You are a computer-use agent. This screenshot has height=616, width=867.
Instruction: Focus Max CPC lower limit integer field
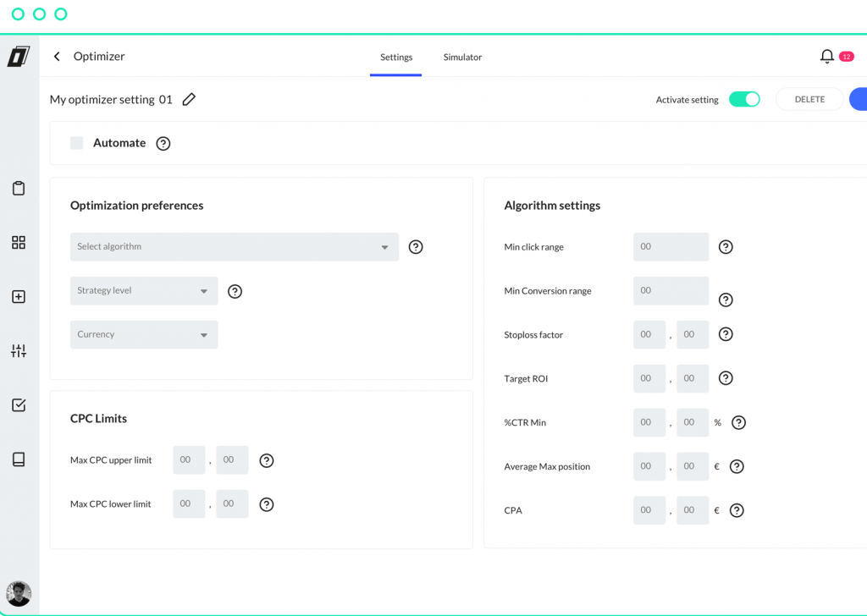[x=189, y=503]
